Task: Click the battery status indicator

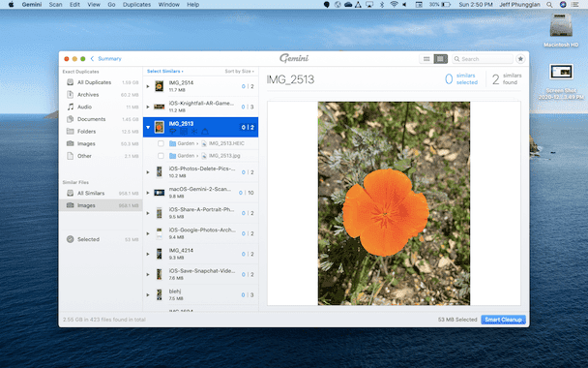Action: click(440, 5)
